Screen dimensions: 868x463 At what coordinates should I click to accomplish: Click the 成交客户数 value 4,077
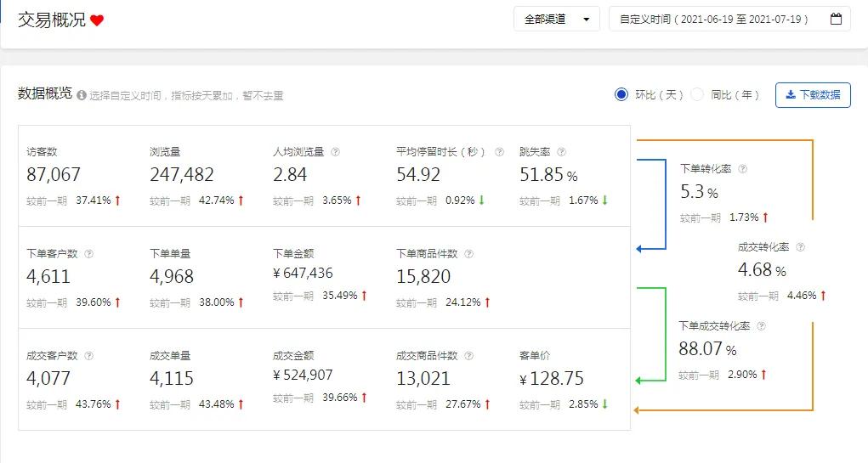48,378
